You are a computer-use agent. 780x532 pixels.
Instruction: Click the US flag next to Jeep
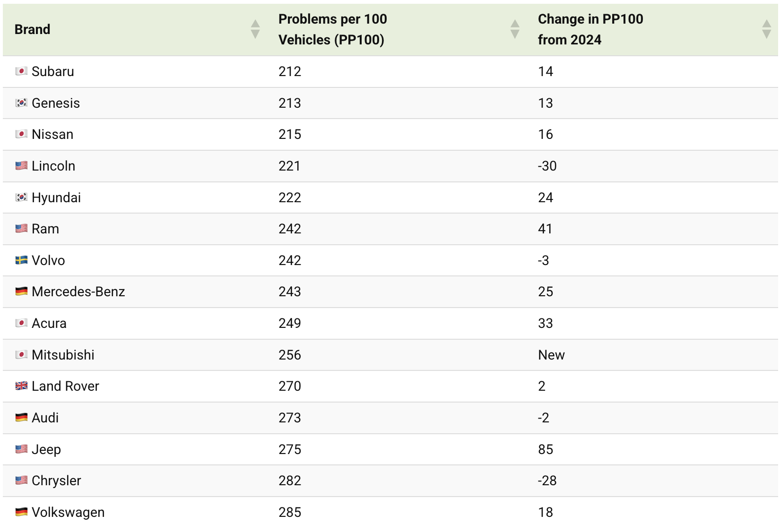point(21,449)
